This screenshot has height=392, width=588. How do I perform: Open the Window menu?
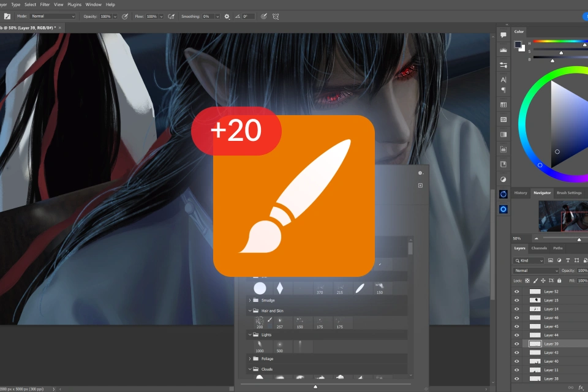tap(93, 4)
